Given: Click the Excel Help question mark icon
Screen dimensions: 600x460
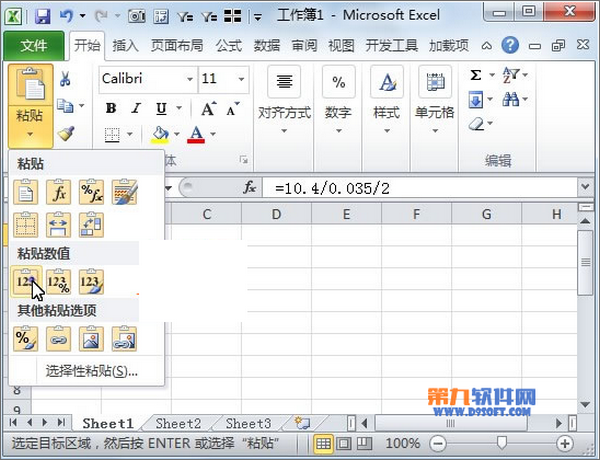Looking at the screenshot, I should click(x=510, y=46).
